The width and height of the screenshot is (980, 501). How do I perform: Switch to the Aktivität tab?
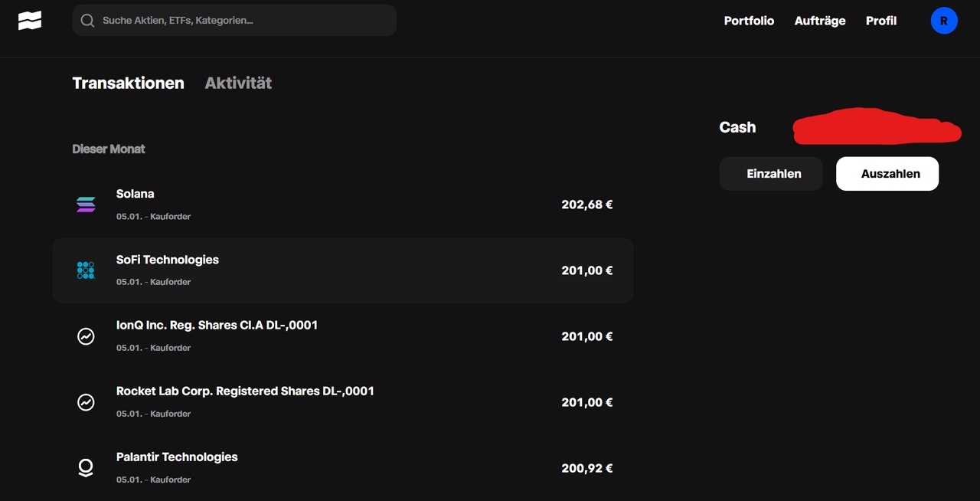pyautogui.click(x=238, y=83)
